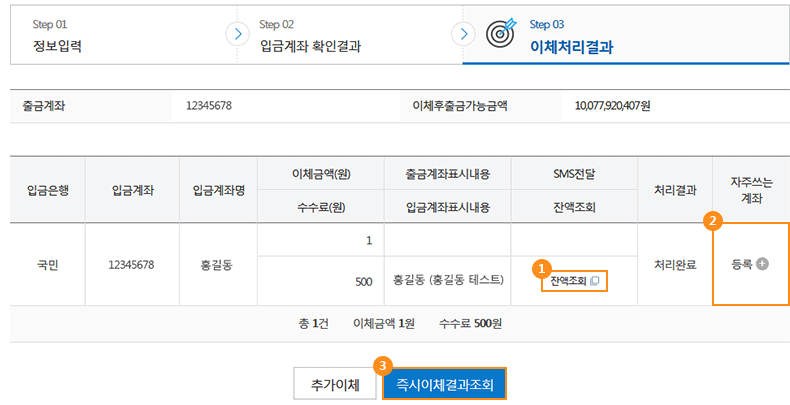
Task: Click the 입금계좌명 column header
Action: 219,190
